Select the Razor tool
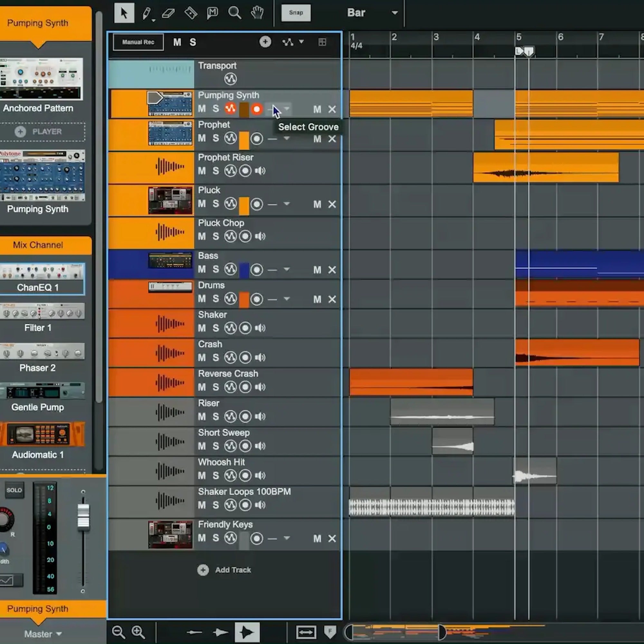The width and height of the screenshot is (644, 644). [191, 13]
